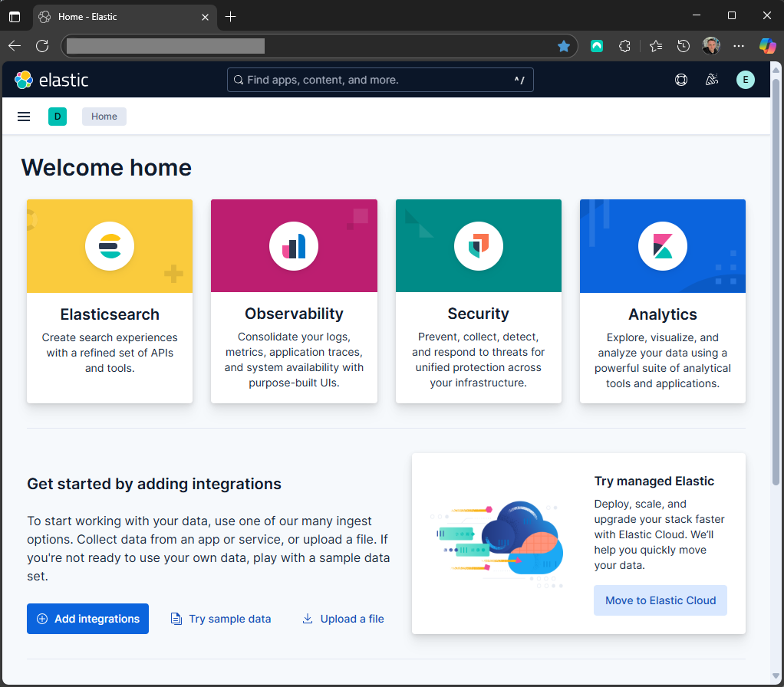Click the Security shield icon
Viewport: 784px width, 687px height.
[x=479, y=246]
